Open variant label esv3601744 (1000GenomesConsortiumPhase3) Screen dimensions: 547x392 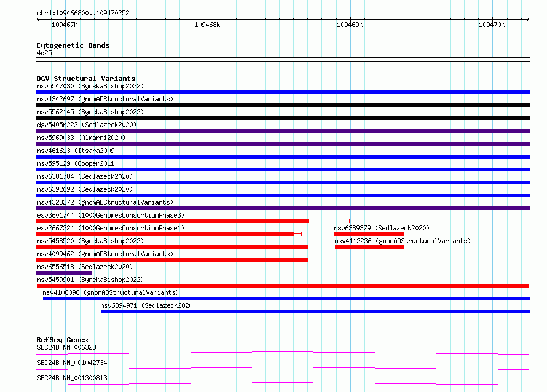111,215
